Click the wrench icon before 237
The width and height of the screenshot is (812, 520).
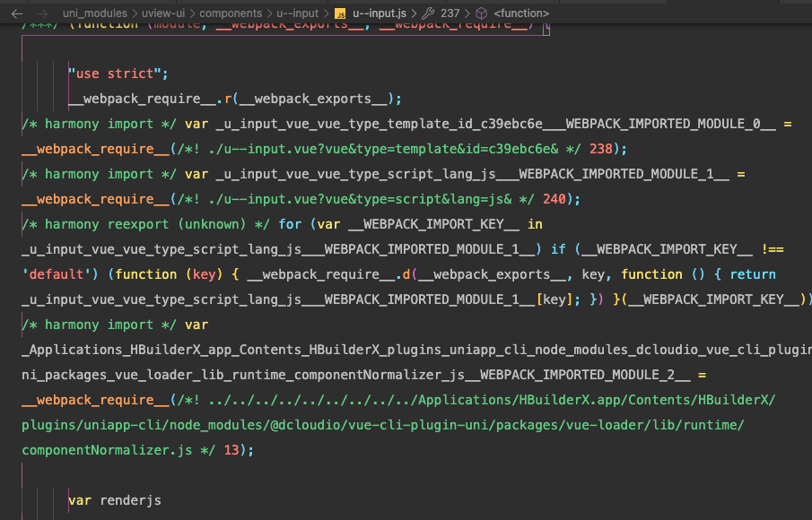click(428, 13)
